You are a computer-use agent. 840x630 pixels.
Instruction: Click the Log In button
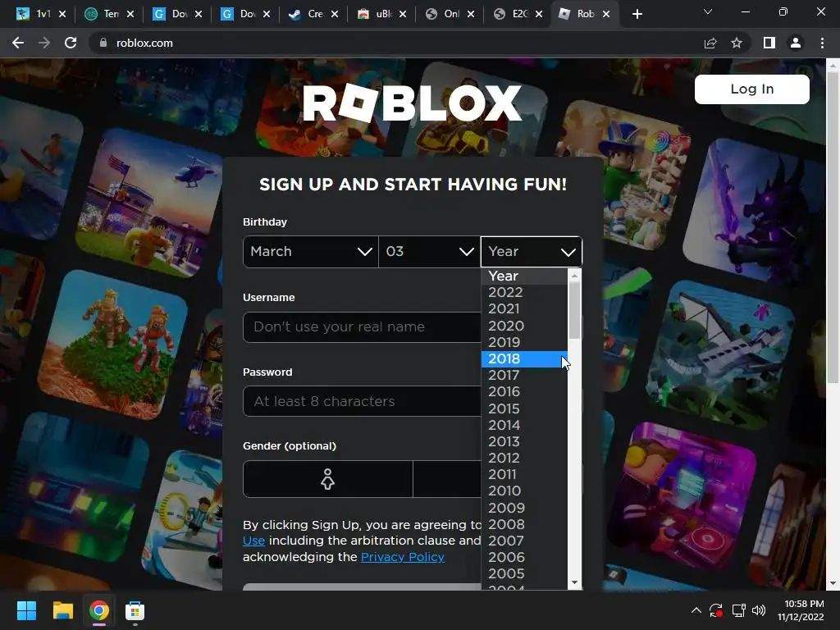pyautogui.click(x=751, y=89)
